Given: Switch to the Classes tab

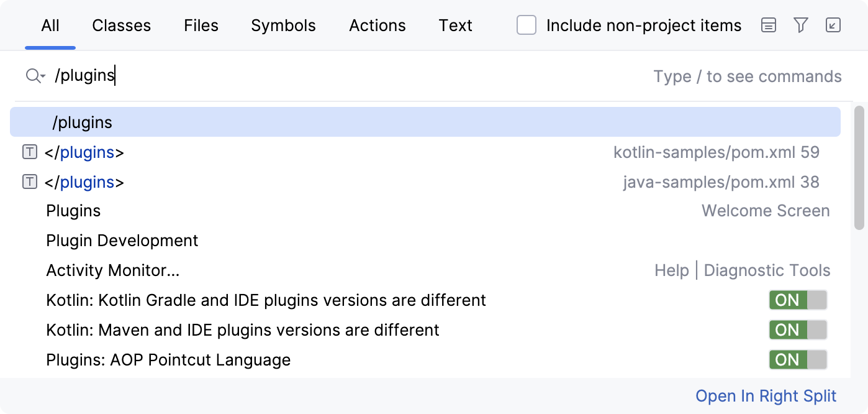Looking at the screenshot, I should pos(121,25).
